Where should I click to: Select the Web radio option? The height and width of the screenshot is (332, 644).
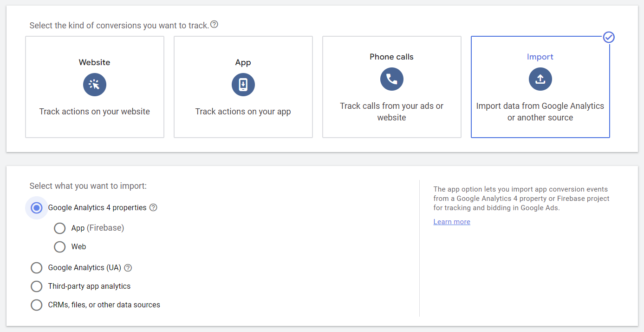point(60,247)
